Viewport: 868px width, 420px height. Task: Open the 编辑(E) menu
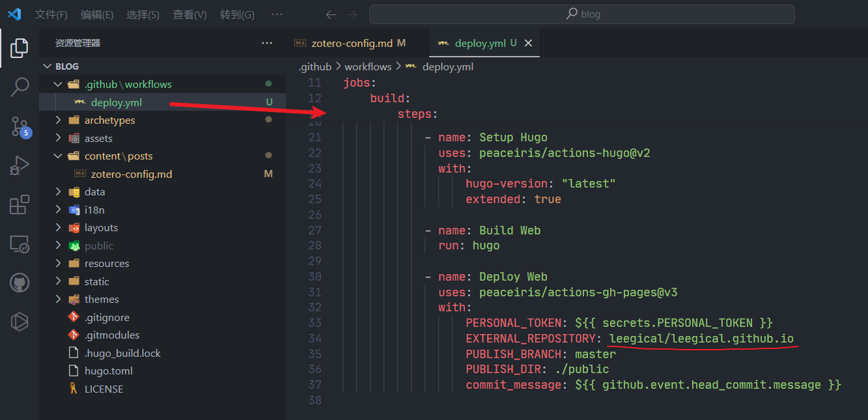tap(96, 14)
